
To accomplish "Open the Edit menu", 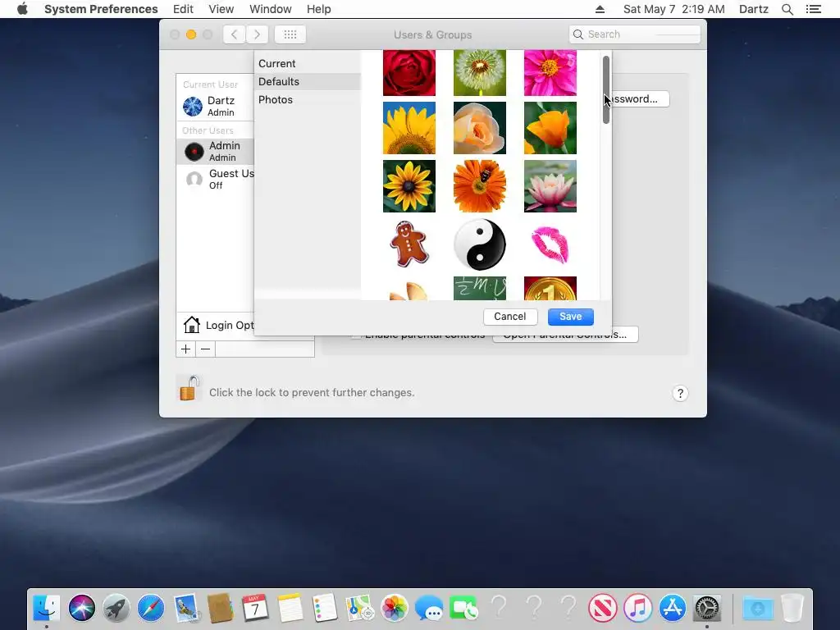I will click(183, 9).
